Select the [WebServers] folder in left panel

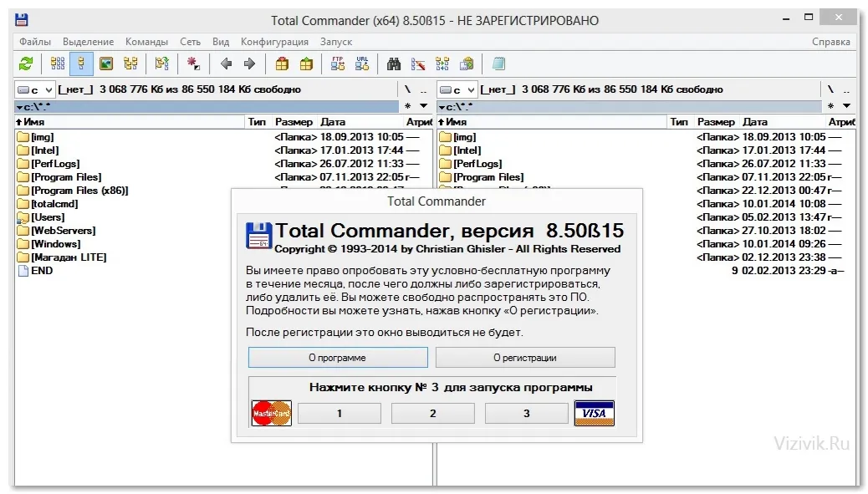point(63,231)
